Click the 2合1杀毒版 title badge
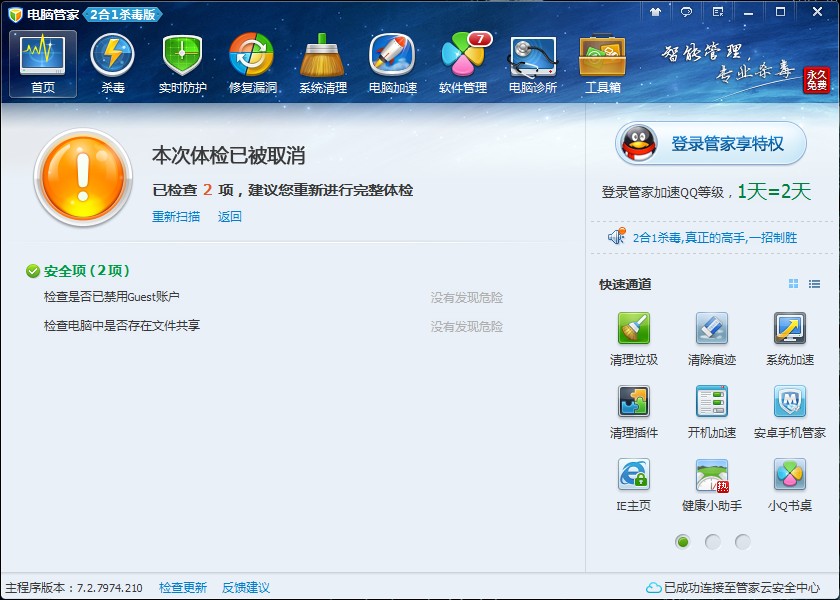Image resolution: width=840 pixels, height=600 pixels. (x=123, y=14)
